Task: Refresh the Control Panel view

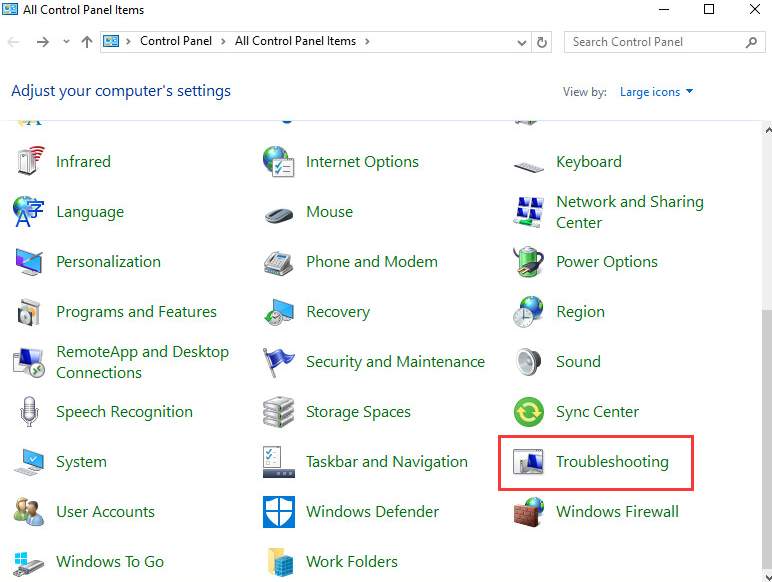Action: coord(542,42)
